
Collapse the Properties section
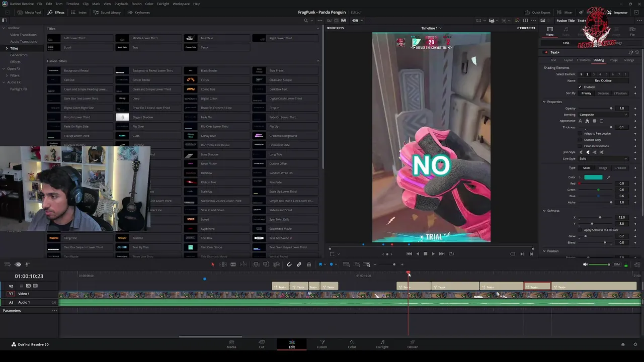[544, 102]
